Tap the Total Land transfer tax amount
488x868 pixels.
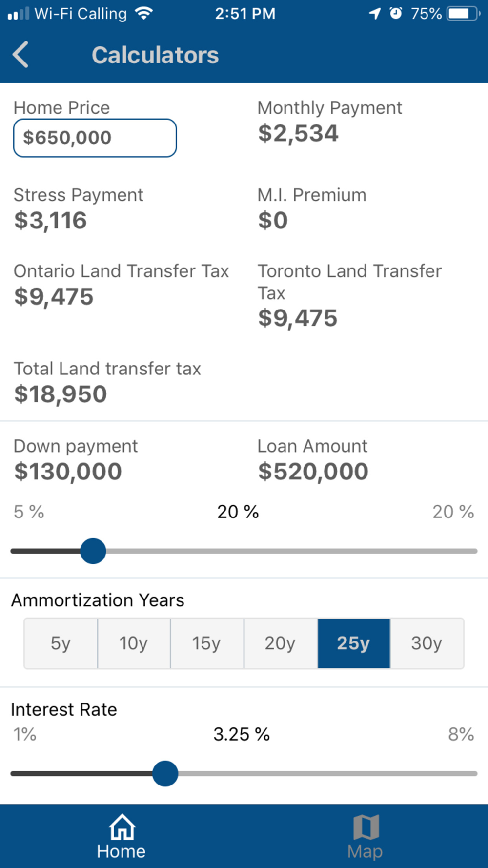(x=61, y=394)
